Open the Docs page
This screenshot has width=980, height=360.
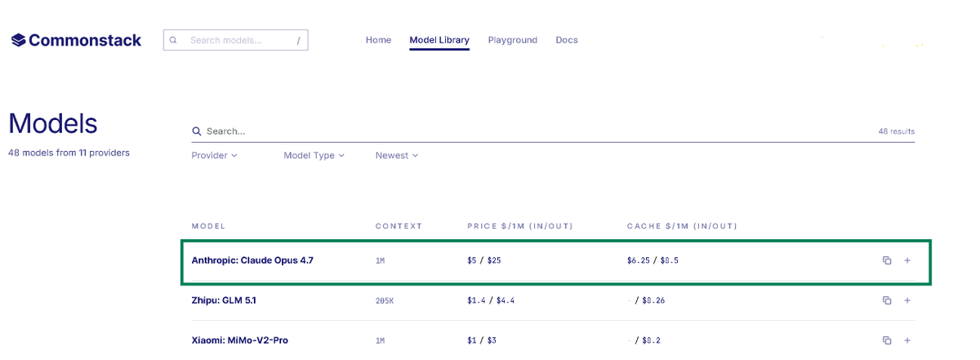(567, 40)
